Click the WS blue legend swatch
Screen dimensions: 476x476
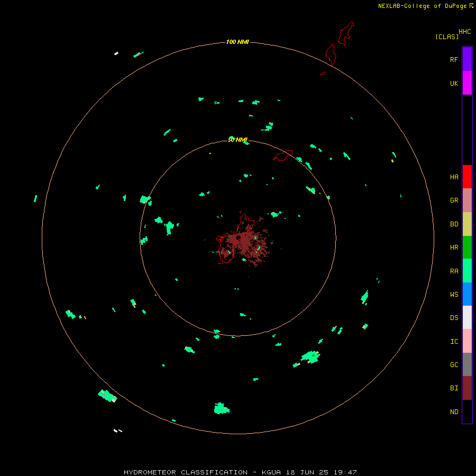tap(467, 294)
